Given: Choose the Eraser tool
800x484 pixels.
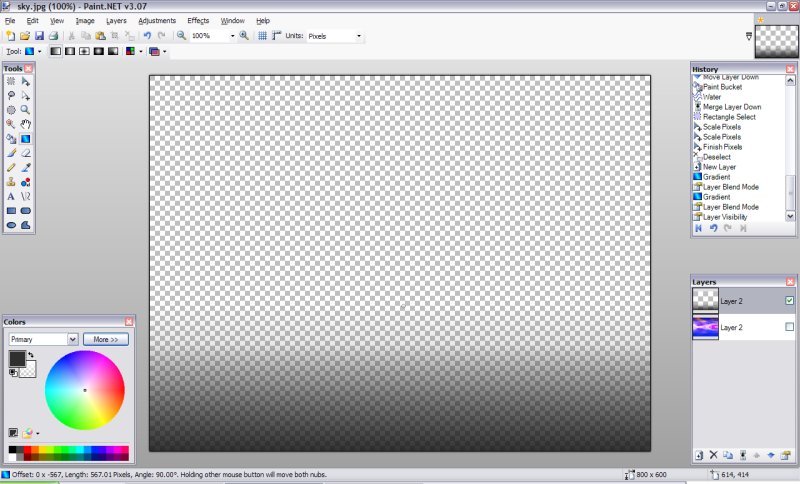Looking at the screenshot, I should (x=25, y=153).
